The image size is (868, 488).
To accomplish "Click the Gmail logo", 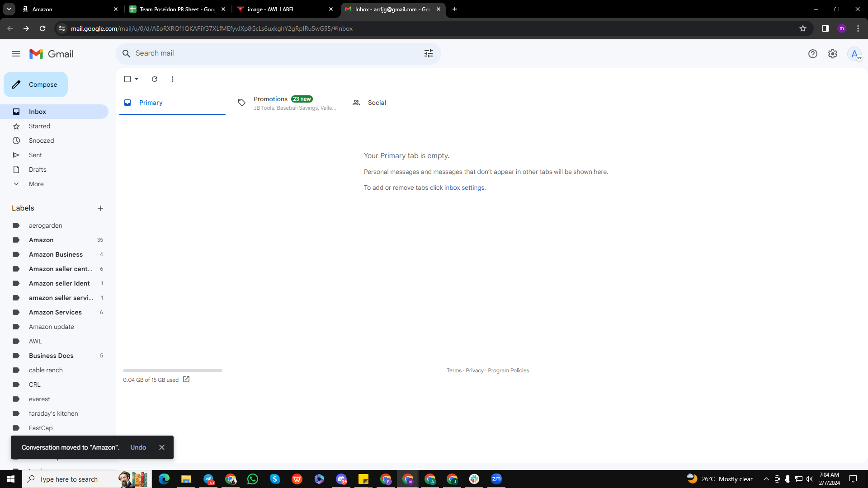I will pyautogui.click(x=52, y=54).
